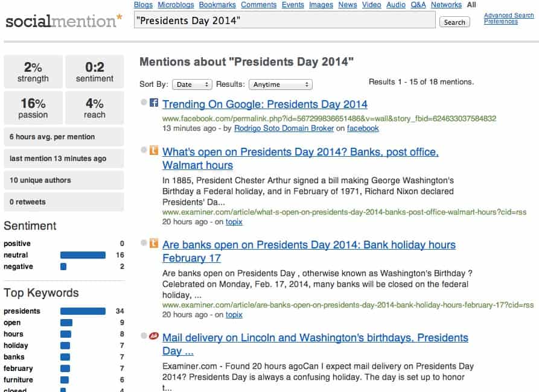
Task: Click the gray sentiment dot beside Trending On Google
Action: (144, 103)
